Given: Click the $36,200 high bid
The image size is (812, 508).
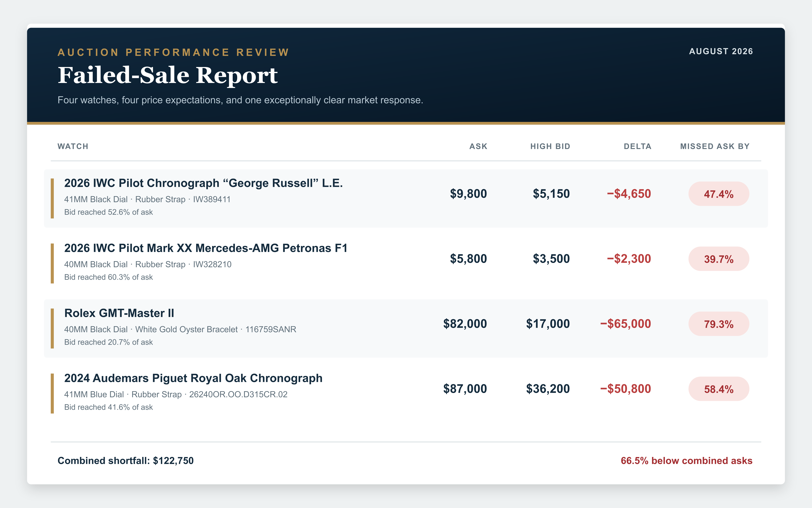Looking at the screenshot, I should (x=548, y=389).
